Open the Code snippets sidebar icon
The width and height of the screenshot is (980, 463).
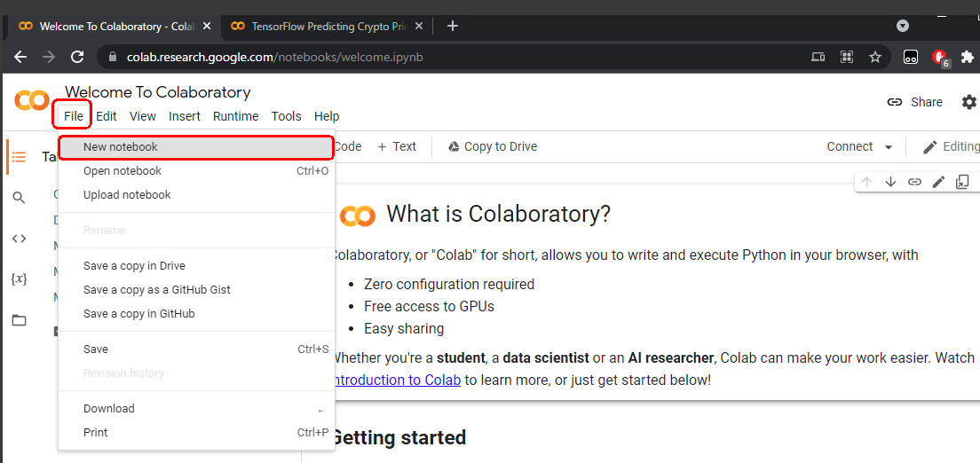pos(20,238)
